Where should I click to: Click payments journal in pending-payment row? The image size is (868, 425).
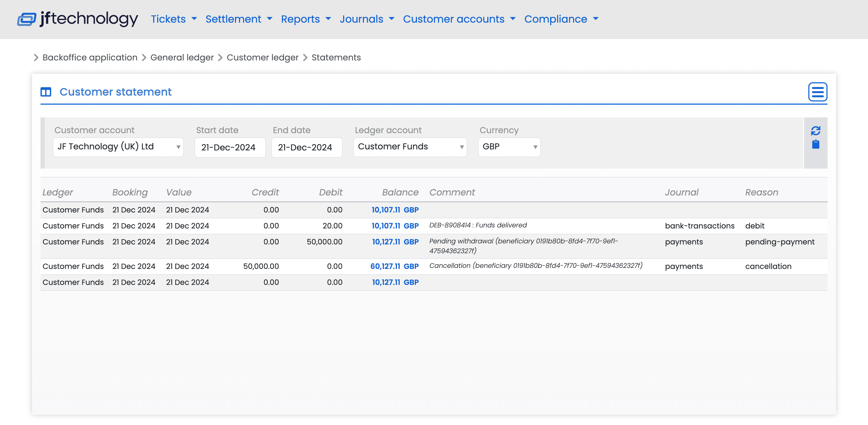[684, 242]
